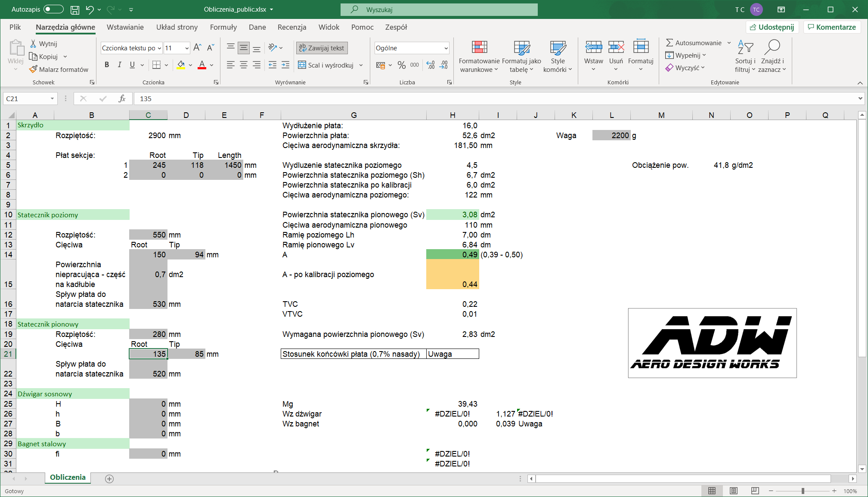Toggle Zawijaj tekst wrap text
Image resolution: width=868 pixels, height=497 pixels.
322,48
